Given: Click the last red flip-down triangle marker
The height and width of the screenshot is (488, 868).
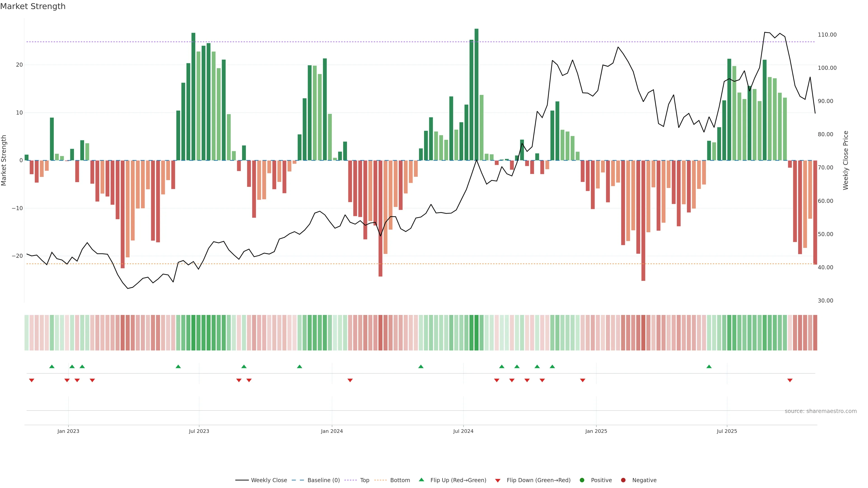Looking at the screenshot, I should 790,380.
